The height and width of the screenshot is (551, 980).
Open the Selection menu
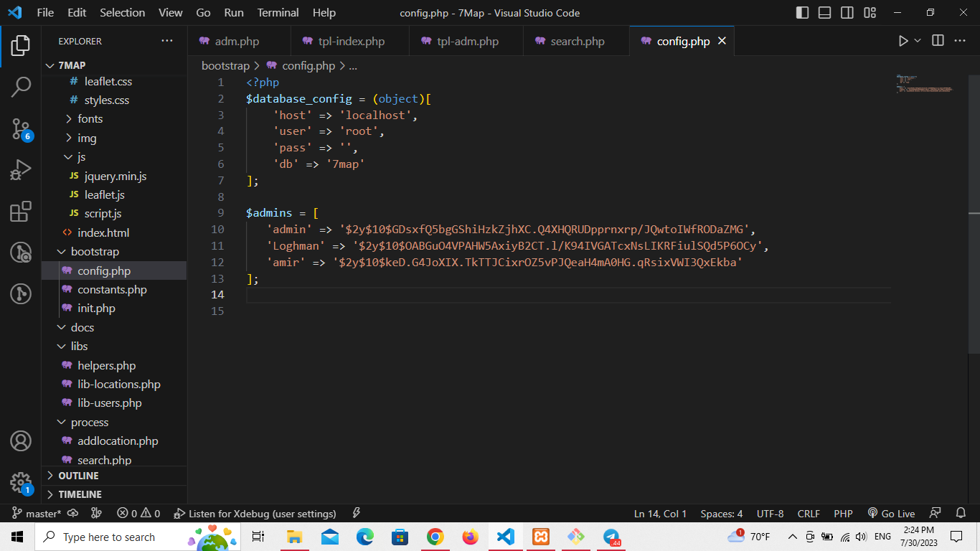tap(122, 13)
